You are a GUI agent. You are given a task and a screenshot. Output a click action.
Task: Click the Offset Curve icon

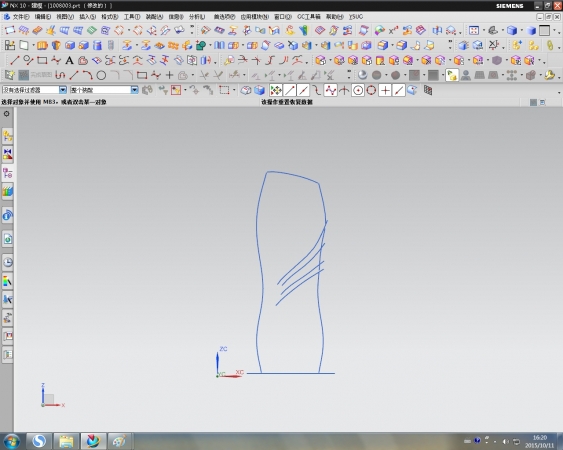click(83, 60)
